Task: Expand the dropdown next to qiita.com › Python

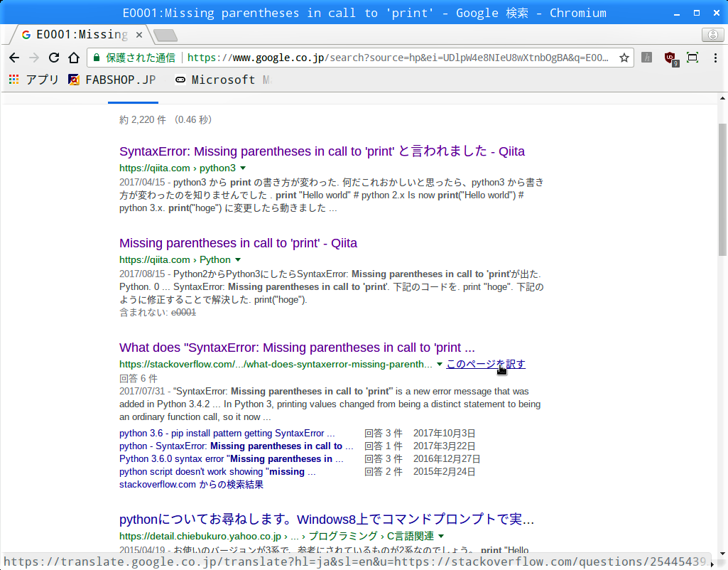Action: 238,259
